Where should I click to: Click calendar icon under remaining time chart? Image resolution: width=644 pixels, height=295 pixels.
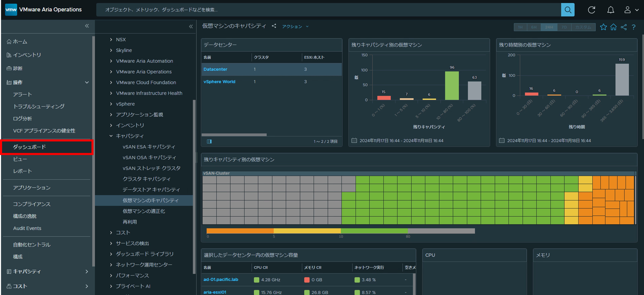502,140
